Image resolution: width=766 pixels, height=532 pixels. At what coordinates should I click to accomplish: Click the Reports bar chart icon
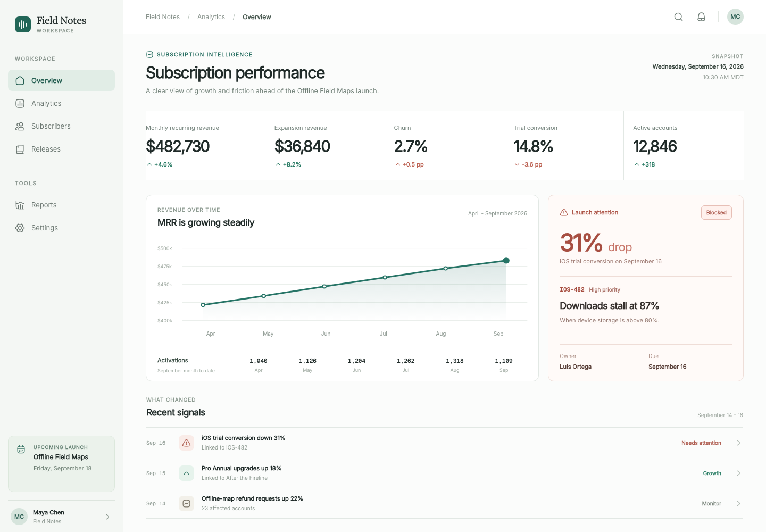pyautogui.click(x=20, y=205)
